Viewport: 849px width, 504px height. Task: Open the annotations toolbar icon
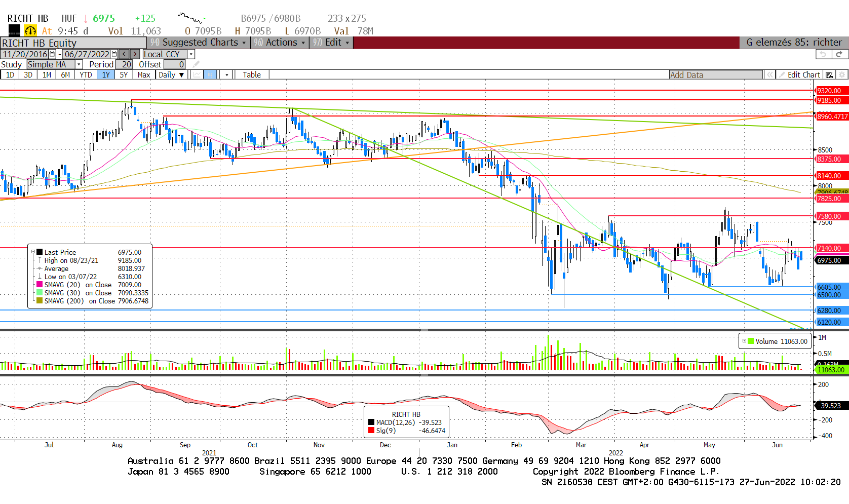tap(829, 75)
